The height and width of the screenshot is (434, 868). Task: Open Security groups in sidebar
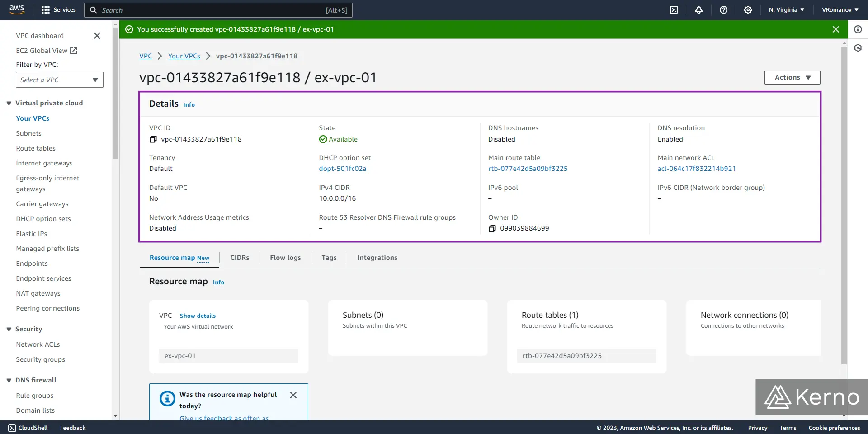coord(40,359)
